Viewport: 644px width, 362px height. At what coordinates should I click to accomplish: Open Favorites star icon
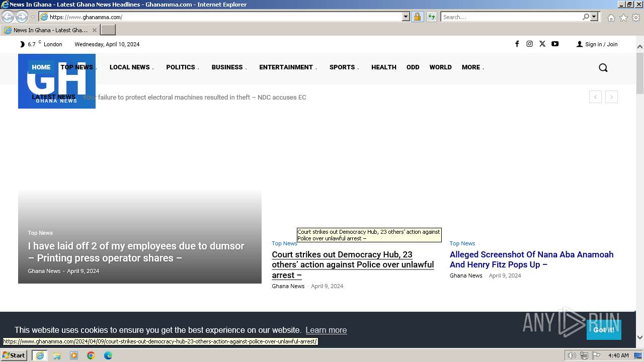coord(623,18)
